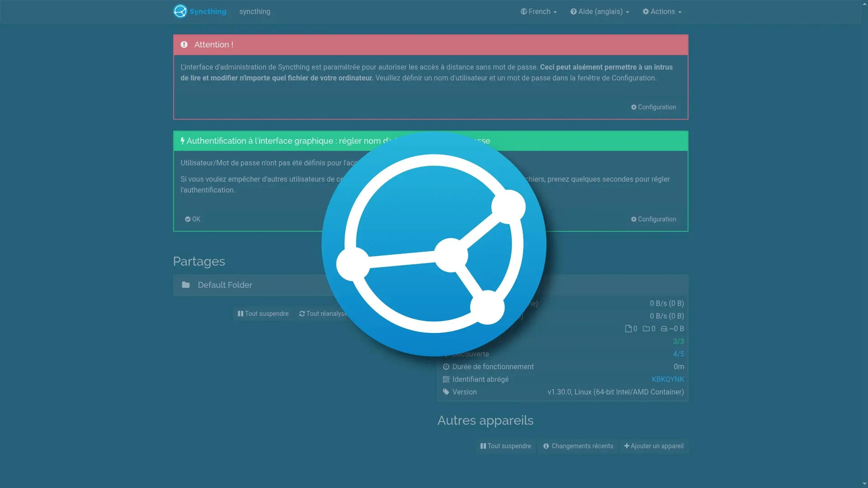The width and height of the screenshot is (868, 488).
Task: Click the identifier grid icon beside Identifiant abrégé
Action: click(x=447, y=380)
